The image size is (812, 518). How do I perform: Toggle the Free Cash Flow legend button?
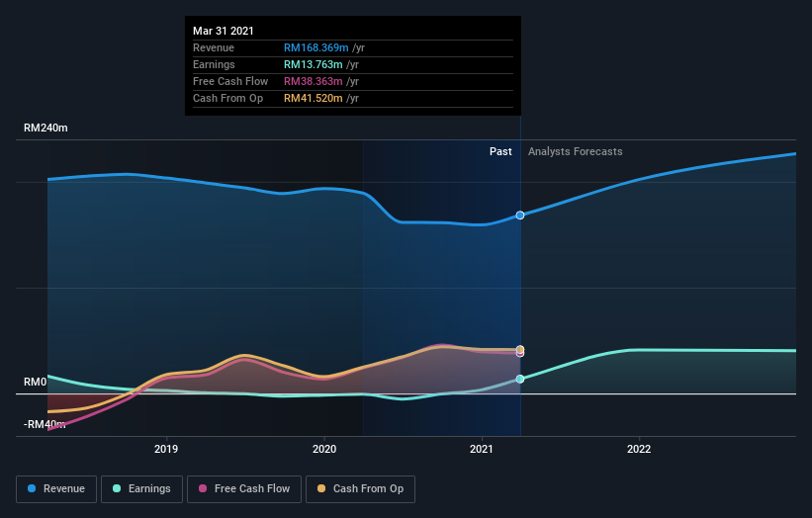[244, 489]
